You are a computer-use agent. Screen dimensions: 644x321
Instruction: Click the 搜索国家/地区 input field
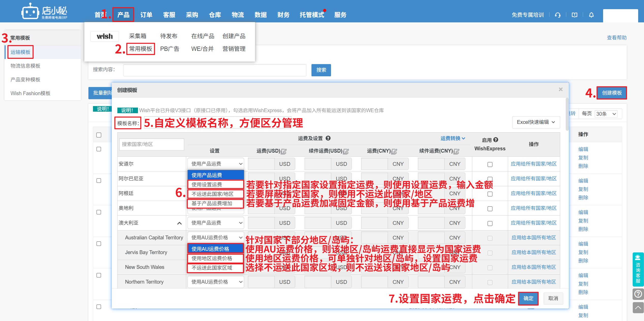pos(152,144)
